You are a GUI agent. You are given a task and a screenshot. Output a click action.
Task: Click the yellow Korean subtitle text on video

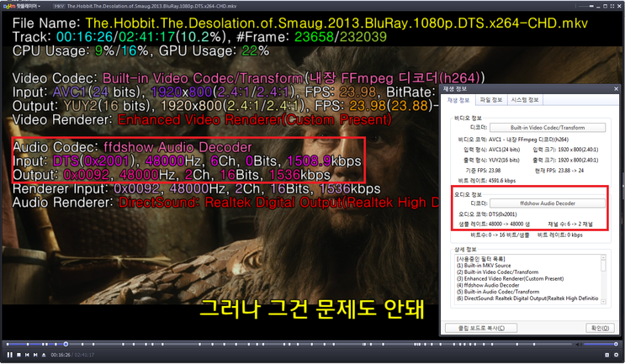click(x=312, y=309)
